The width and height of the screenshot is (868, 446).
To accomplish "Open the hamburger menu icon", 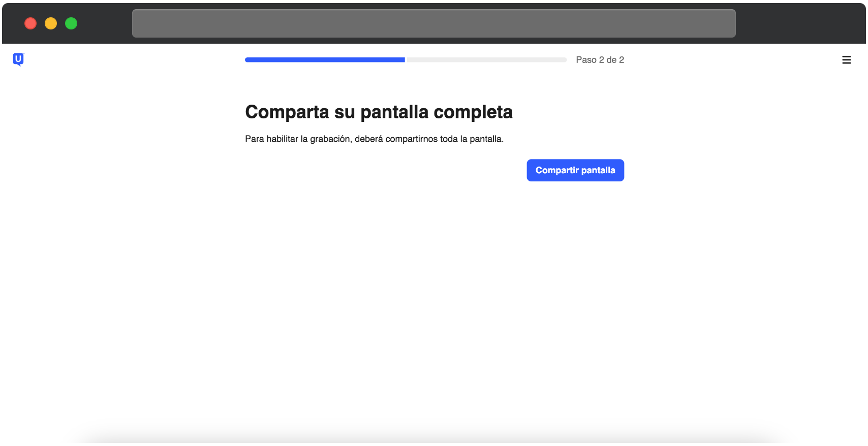I will pos(846,60).
